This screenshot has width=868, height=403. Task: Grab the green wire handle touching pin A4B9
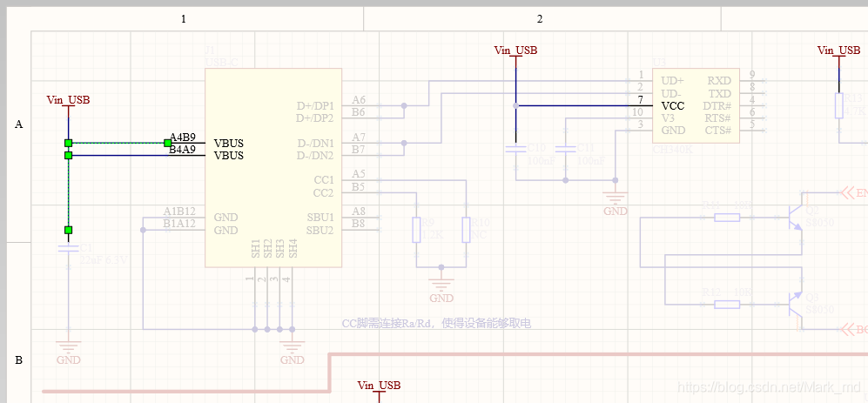[168, 143]
